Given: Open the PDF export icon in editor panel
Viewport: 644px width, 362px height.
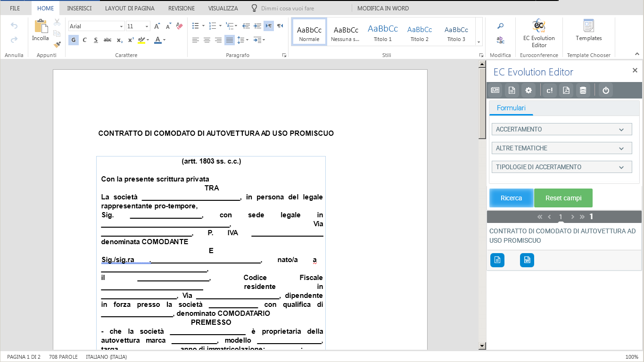Looking at the screenshot, I should tap(566, 90).
